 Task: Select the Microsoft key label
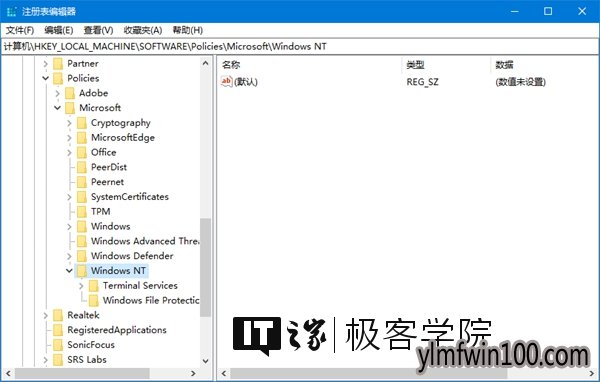pyautogui.click(x=100, y=108)
